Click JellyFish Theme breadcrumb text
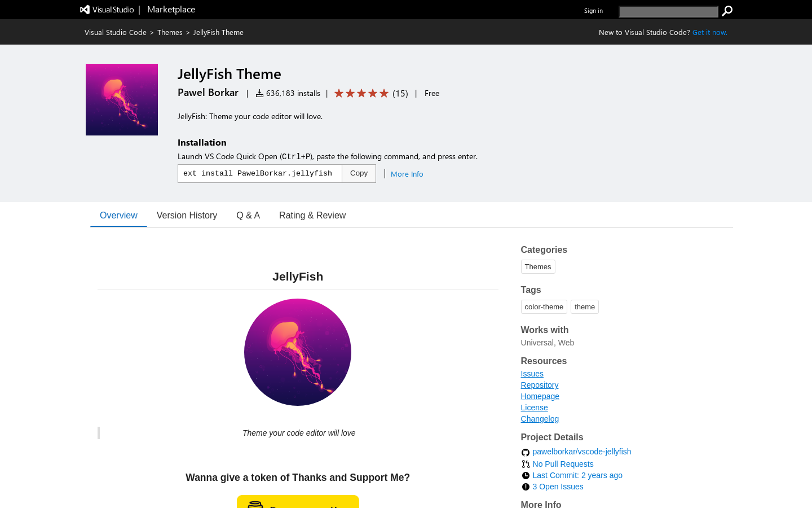Screen dimensions: 812x508 tap(218, 32)
